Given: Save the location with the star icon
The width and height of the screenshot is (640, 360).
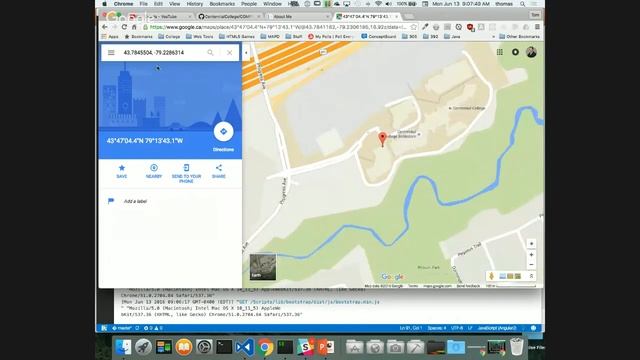Looking at the screenshot, I should [x=122, y=168].
